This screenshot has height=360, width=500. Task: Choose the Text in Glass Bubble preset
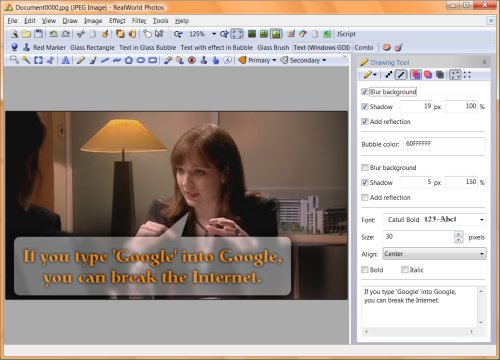148,47
